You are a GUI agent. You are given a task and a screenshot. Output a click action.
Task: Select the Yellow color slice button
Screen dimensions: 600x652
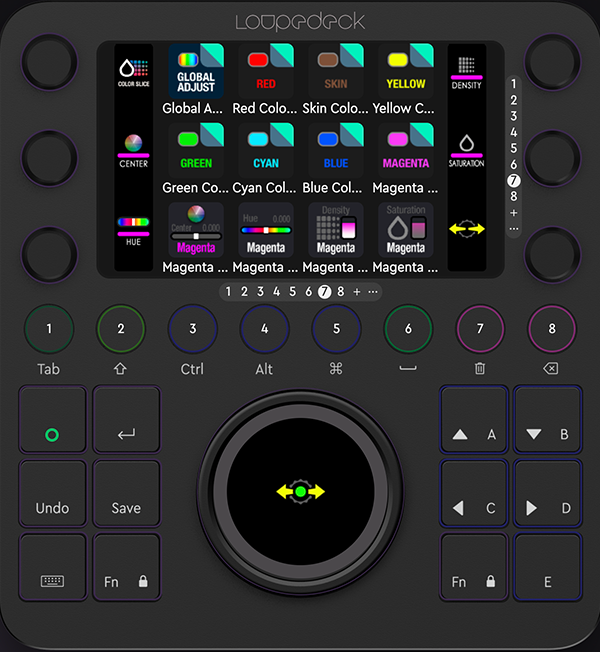coord(406,71)
